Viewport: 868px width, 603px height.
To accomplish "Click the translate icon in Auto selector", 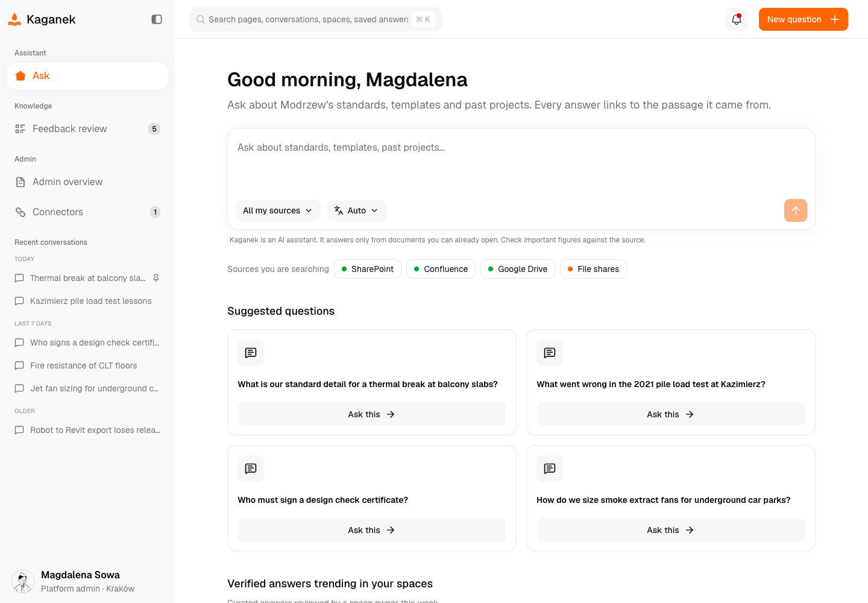I will coord(339,210).
